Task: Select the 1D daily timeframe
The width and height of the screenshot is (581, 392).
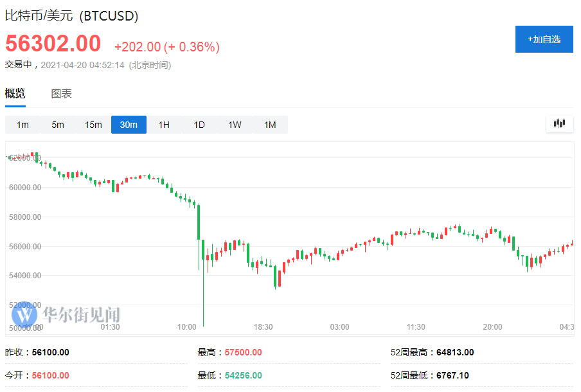Action: 199,125
